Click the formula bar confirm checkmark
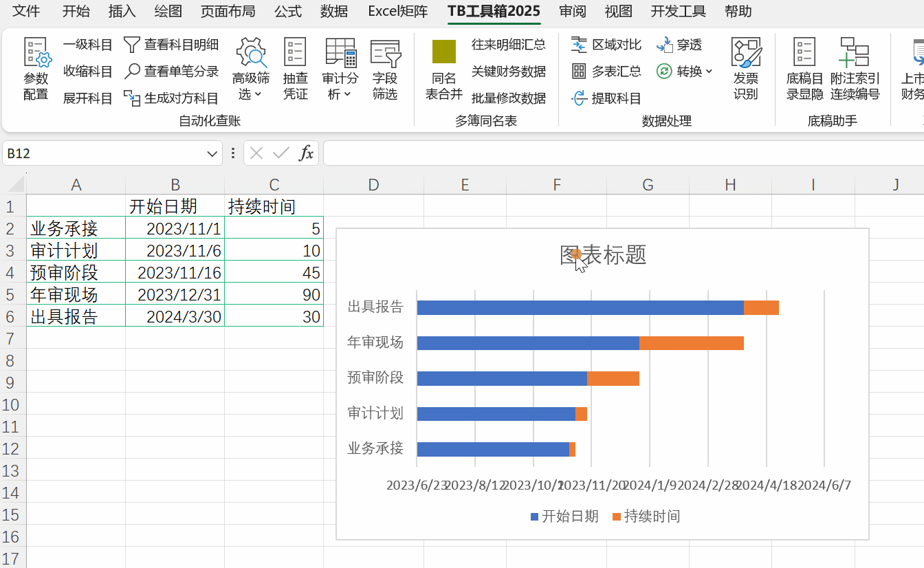The width and height of the screenshot is (924, 568). (x=280, y=153)
